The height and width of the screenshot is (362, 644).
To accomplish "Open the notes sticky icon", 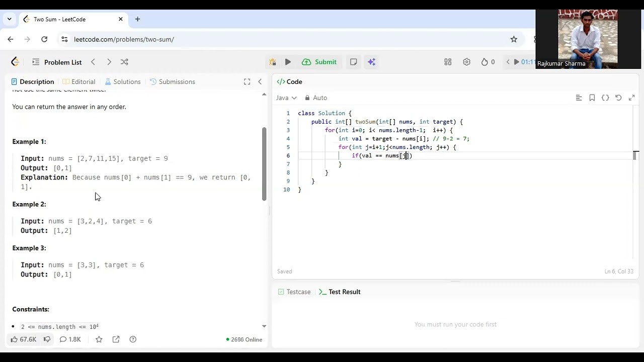I will 353,62.
